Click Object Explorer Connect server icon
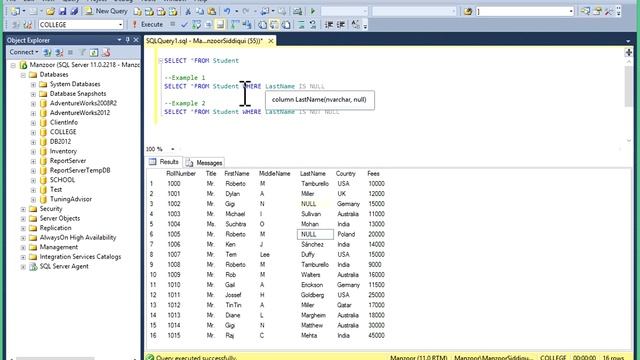The height and width of the screenshot is (360, 640). (x=47, y=52)
